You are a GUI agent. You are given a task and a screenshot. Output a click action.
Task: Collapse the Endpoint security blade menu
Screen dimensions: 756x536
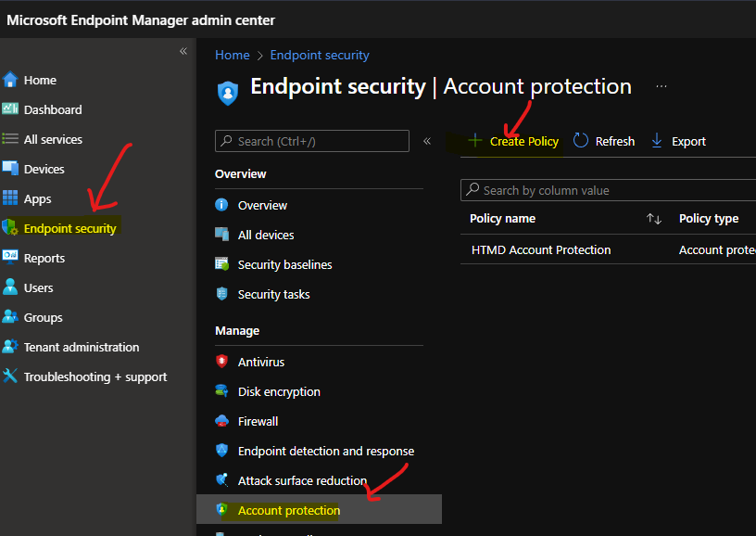point(427,141)
